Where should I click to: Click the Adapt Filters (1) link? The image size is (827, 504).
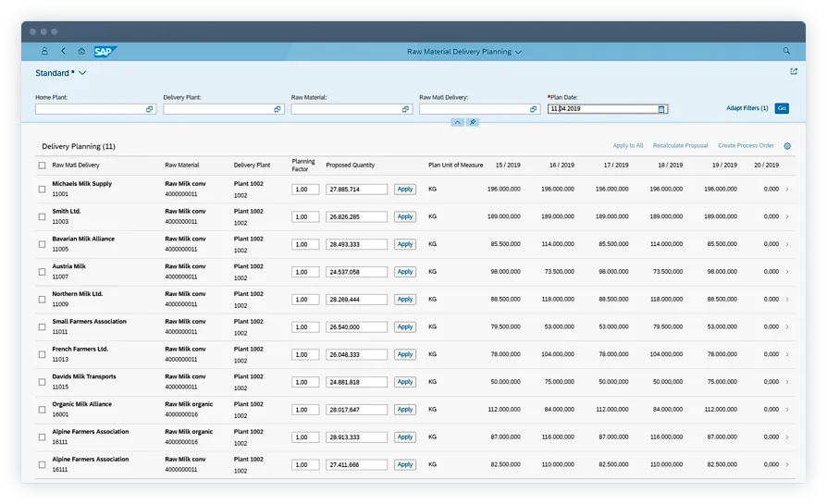[747, 108]
